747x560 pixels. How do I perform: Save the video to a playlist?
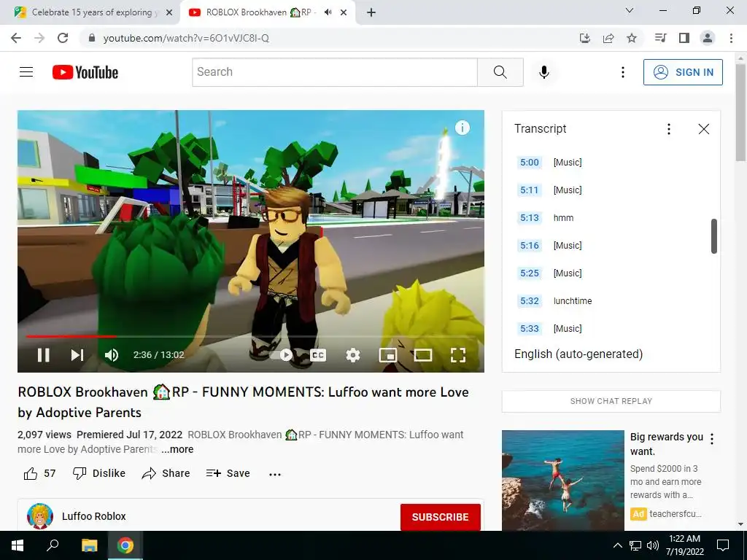pos(228,473)
